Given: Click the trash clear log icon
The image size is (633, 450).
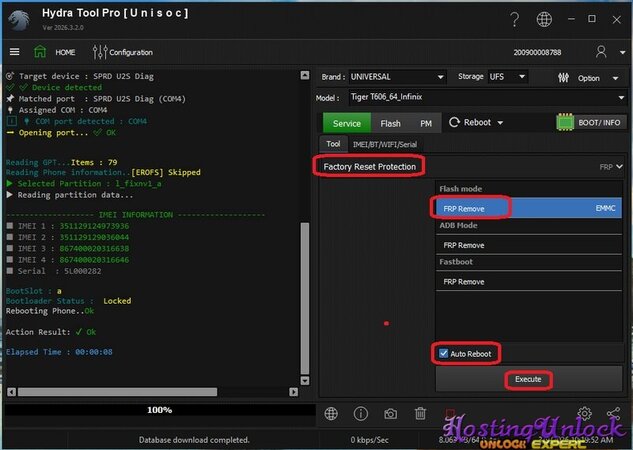Looking at the screenshot, I should (421, 414).
